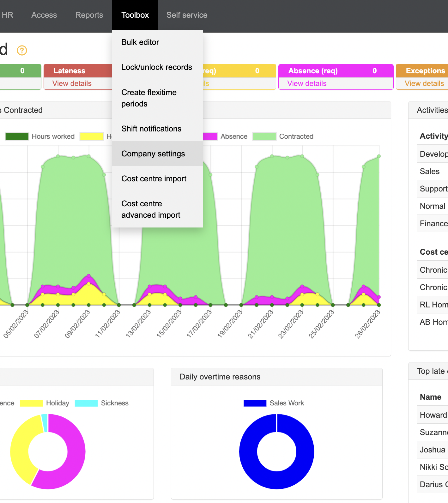
Task: View details under Absence (req)
Action: click(307, 83)
